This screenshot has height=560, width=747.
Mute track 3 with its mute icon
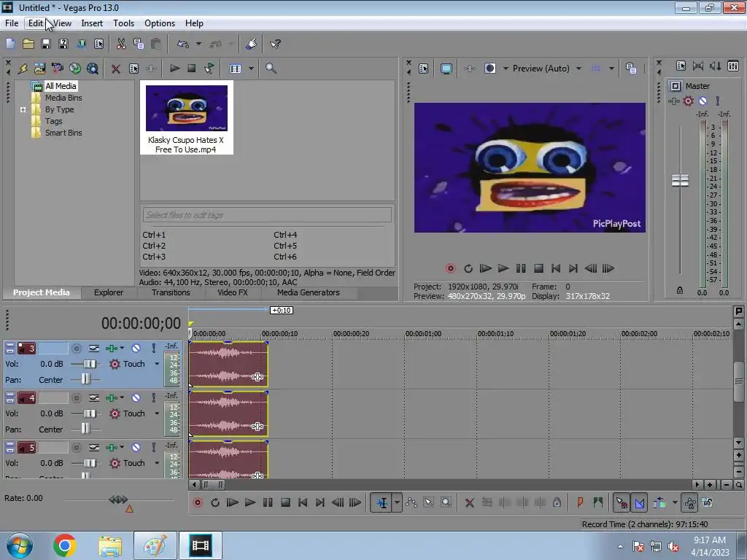136,348
